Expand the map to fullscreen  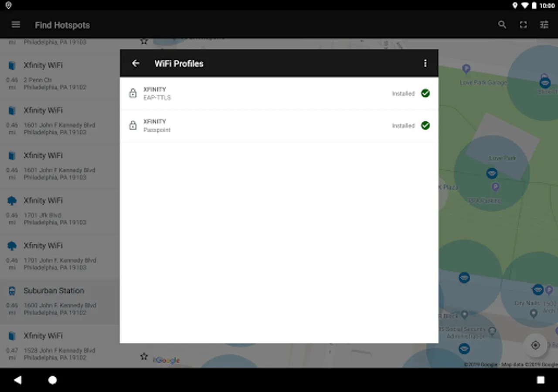(x=523, y=25)
